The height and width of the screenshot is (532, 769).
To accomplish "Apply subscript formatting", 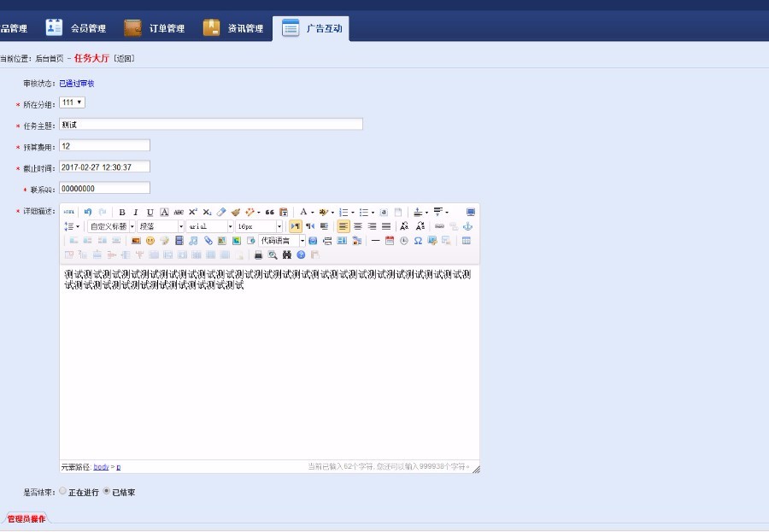I will tap(207, 213).
